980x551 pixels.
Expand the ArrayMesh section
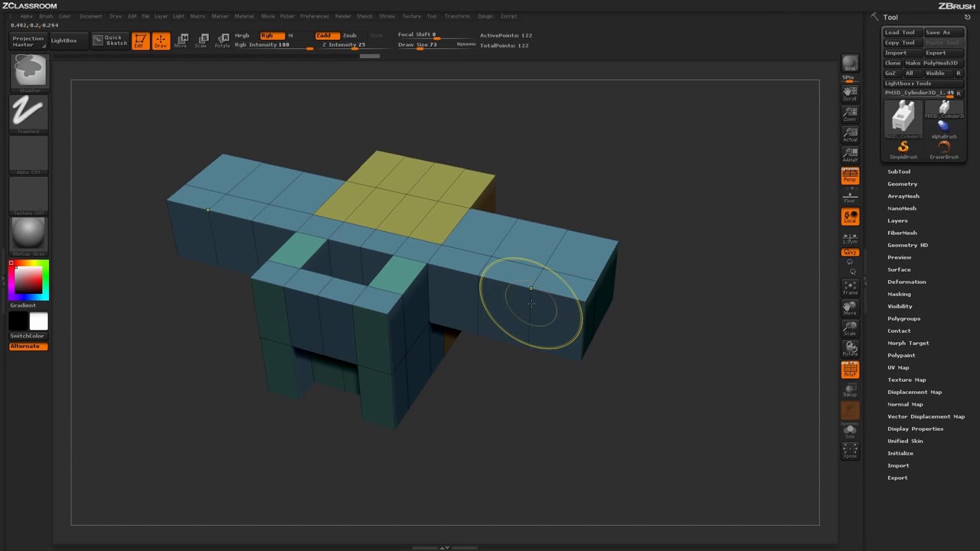pyautogui.click(x=903, y=196)
